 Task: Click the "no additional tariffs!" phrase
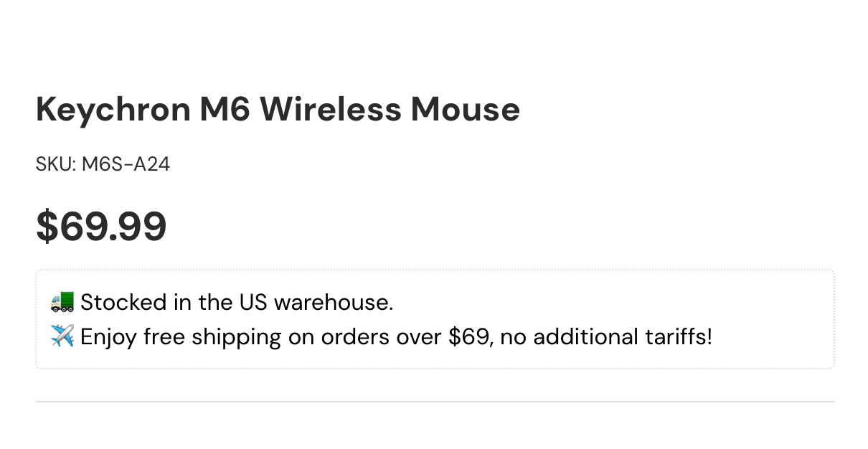click(606, 336)
